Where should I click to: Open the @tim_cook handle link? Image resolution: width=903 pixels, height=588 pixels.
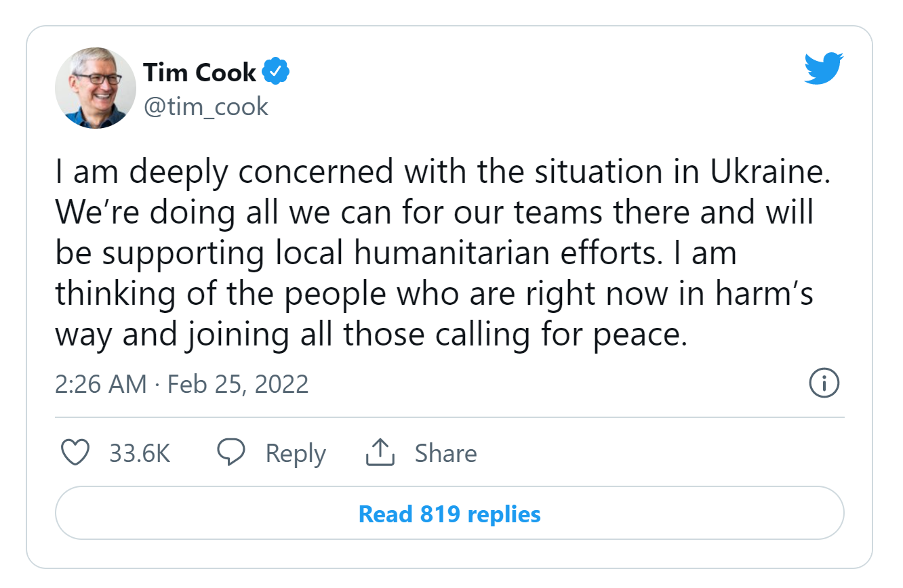205,106
